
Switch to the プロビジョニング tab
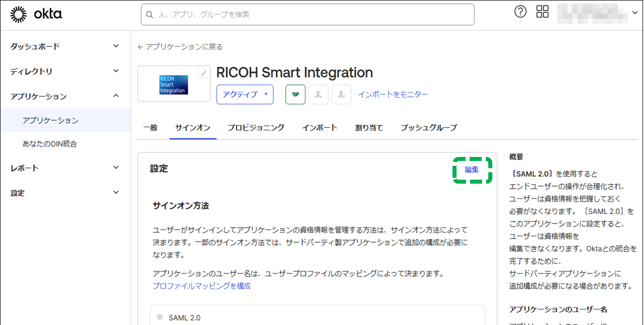click(x=256, y=128)
